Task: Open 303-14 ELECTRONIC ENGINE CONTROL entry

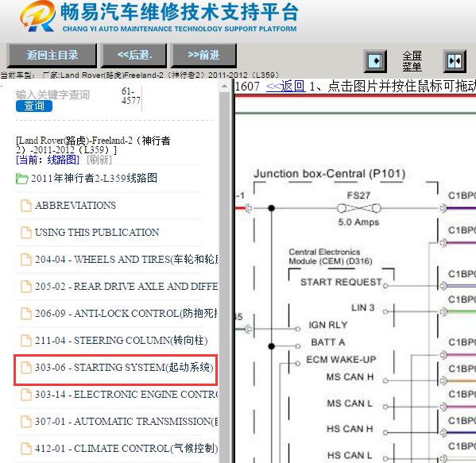Action: click(126, 395)
